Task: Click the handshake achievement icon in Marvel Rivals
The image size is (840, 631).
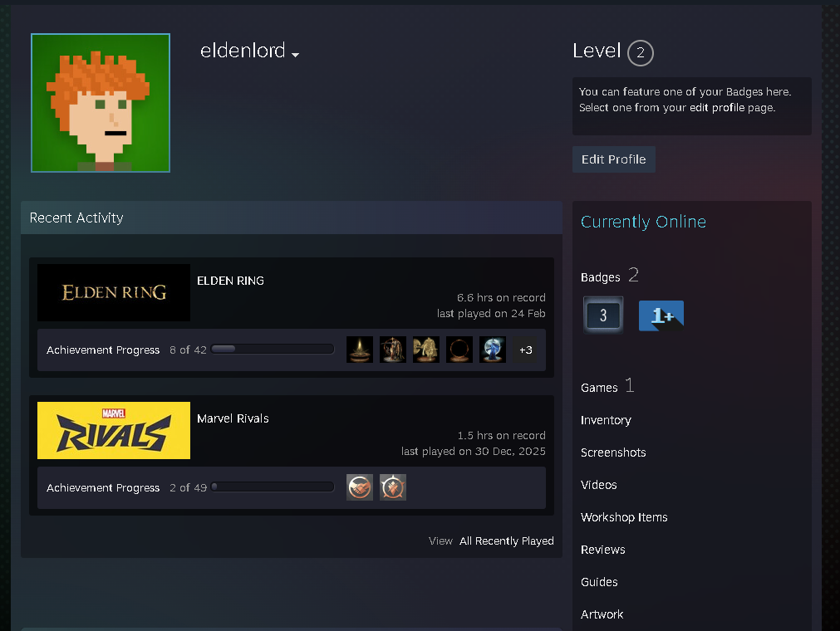Action: click(360, 487)
